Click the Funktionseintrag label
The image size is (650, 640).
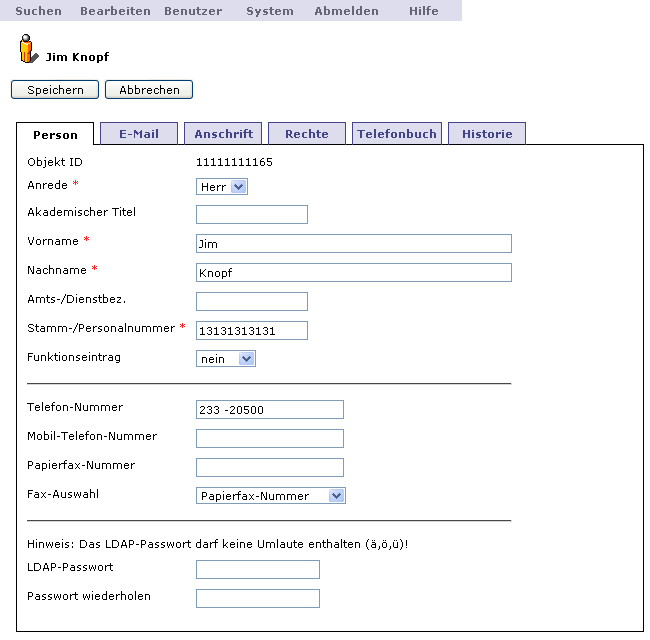coord(74,357)
